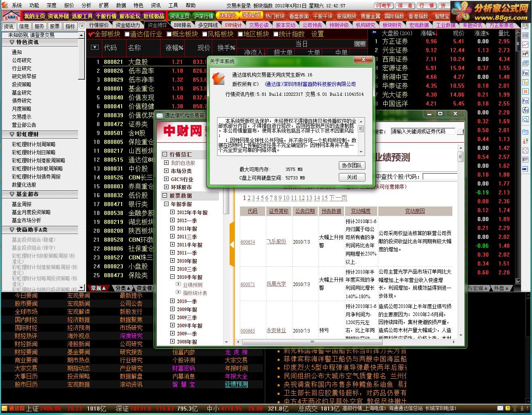This screenshot has width=532, height=415.
Task: Expand the 市场分类 tree node
Action: tap(166, 171)
